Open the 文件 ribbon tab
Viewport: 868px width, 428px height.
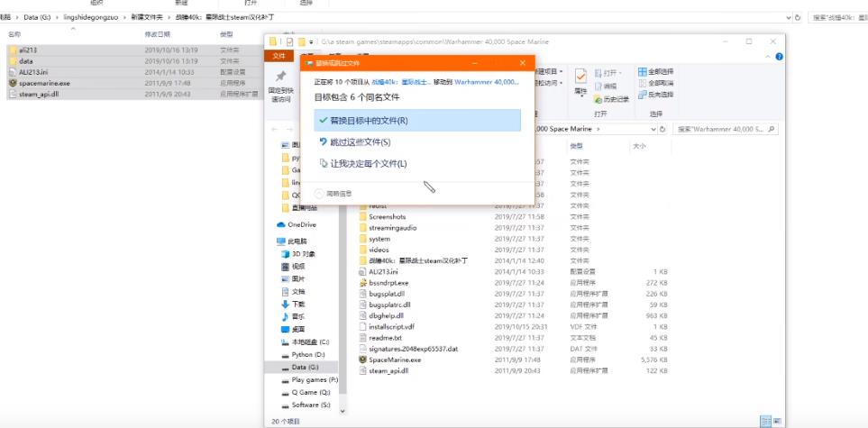pos(279,56)
